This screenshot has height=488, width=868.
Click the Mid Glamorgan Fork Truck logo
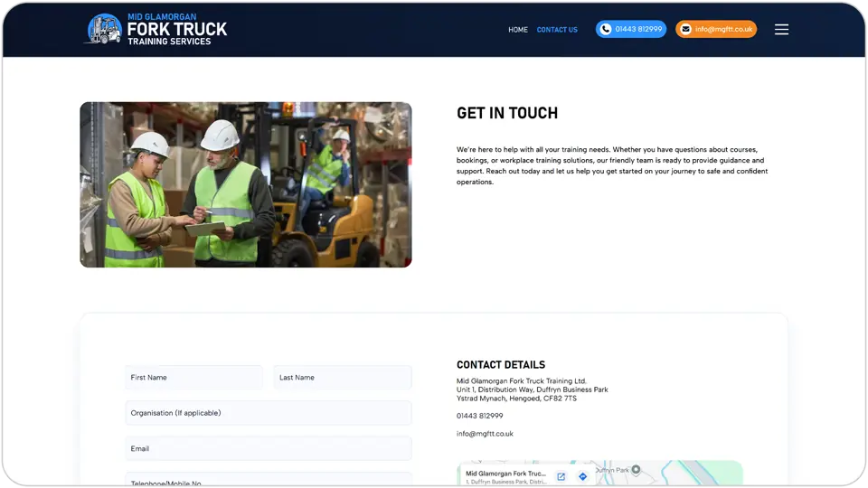tap(156, 29)
